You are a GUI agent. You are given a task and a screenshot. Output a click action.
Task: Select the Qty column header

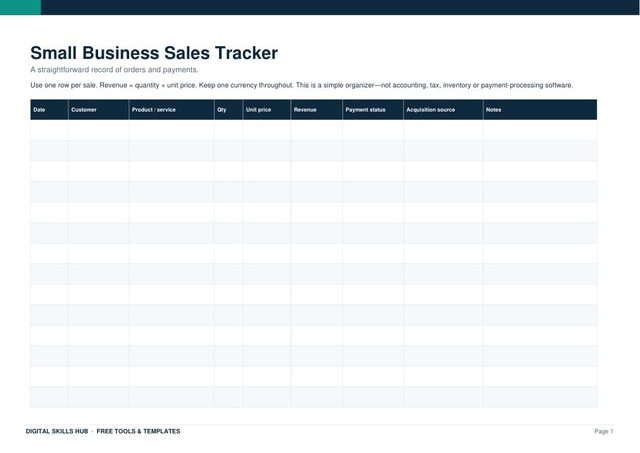pos(229,109)
